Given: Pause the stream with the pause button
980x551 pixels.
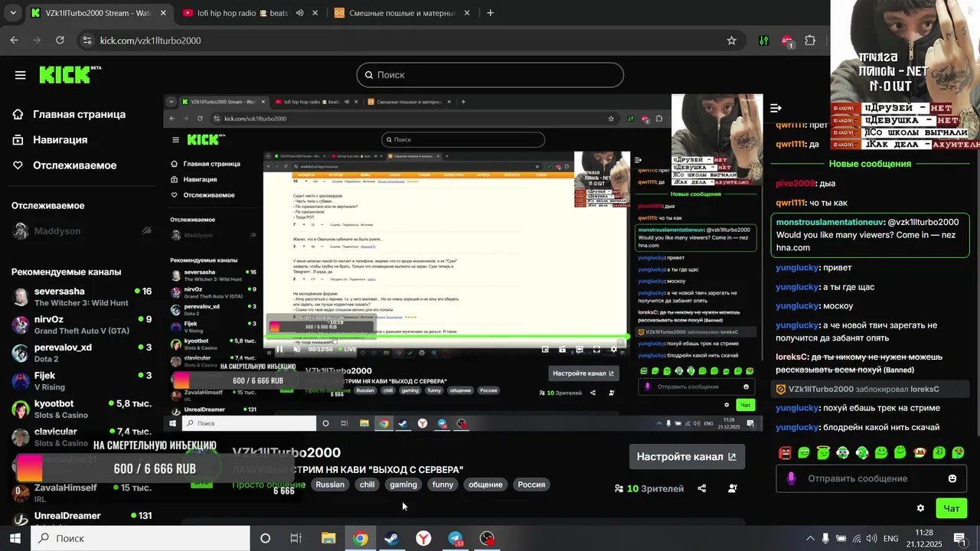Looking at the screenshot, I should coord(279,349).
